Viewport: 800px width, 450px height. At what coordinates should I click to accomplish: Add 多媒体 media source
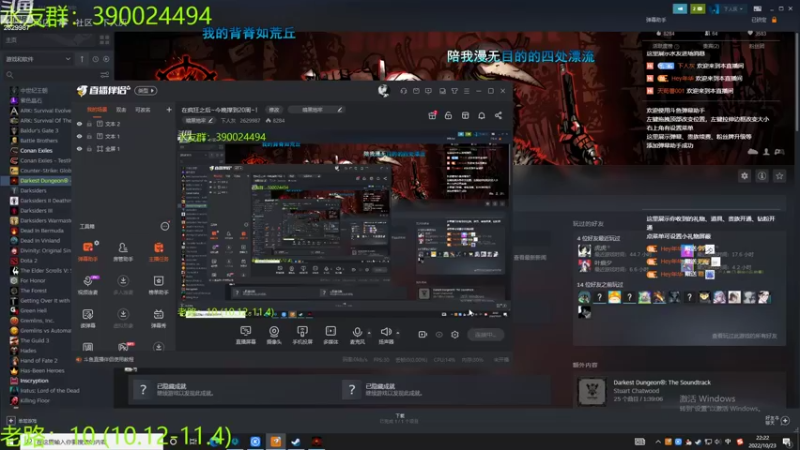pos(331,335)
